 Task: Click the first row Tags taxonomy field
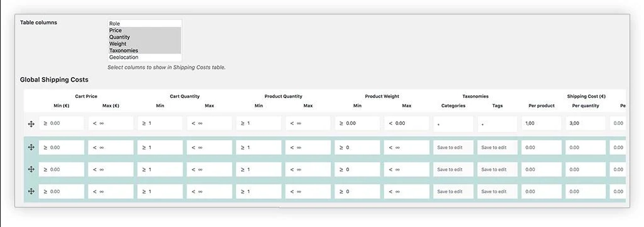coord(497,124)
